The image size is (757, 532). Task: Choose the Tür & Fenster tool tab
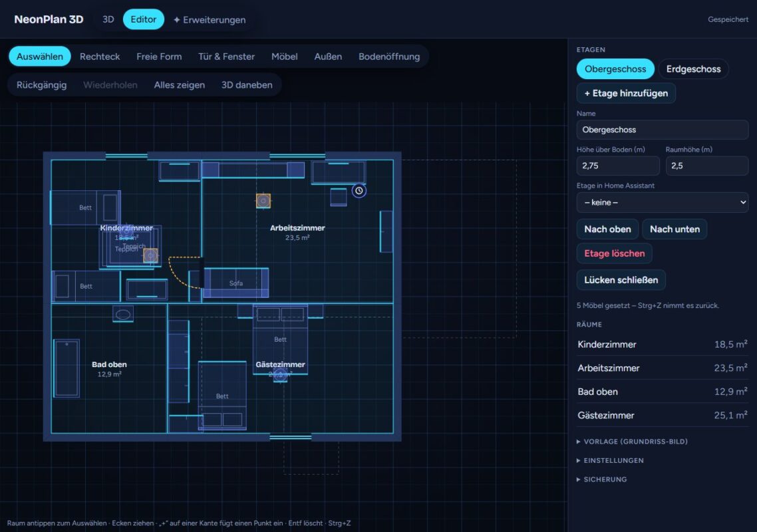[x=226, y=57]
